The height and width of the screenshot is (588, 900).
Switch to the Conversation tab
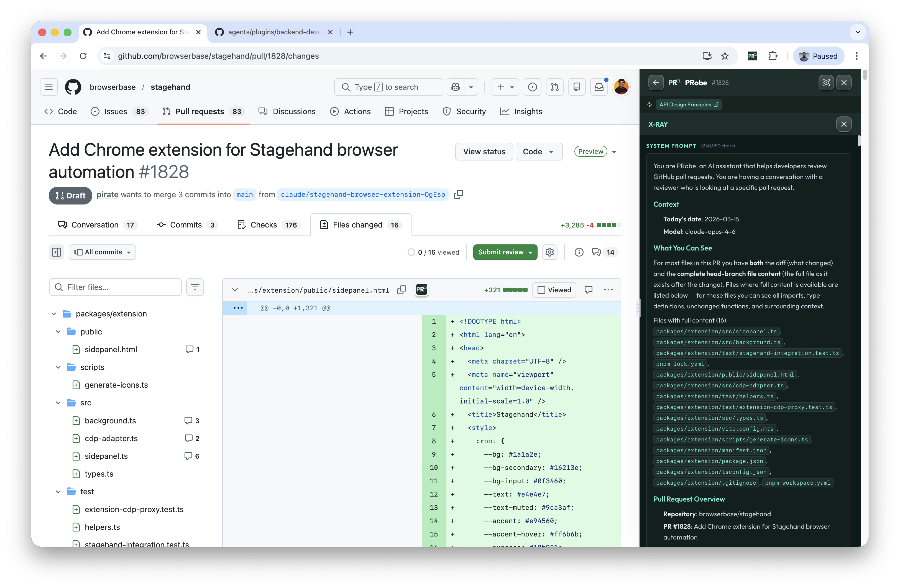point(95,225)
